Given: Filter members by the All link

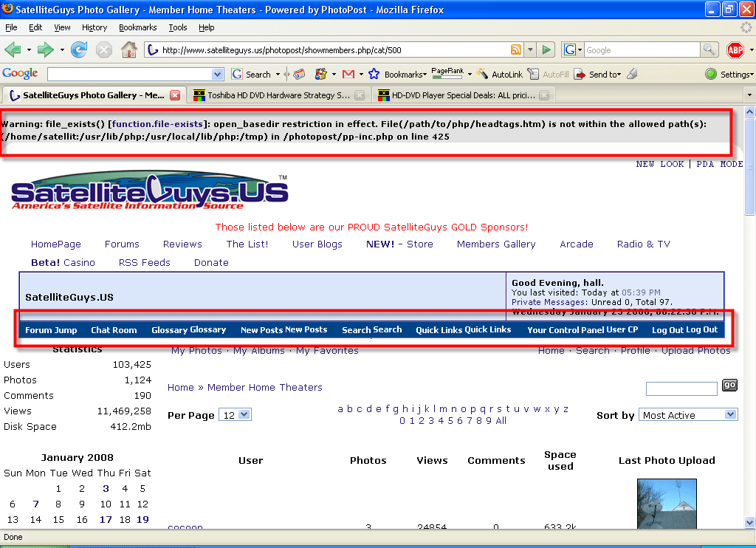Looking at the screenshot, I should (501, 421).
